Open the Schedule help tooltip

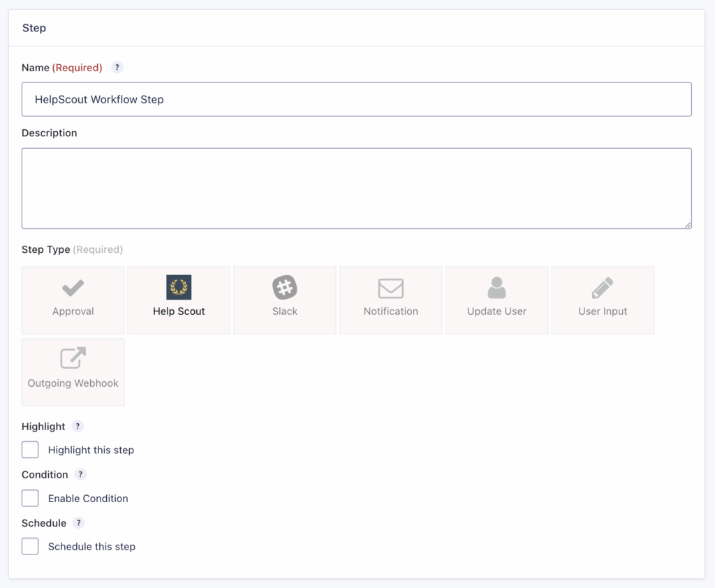pyautogui.click(x=78, y=522)
